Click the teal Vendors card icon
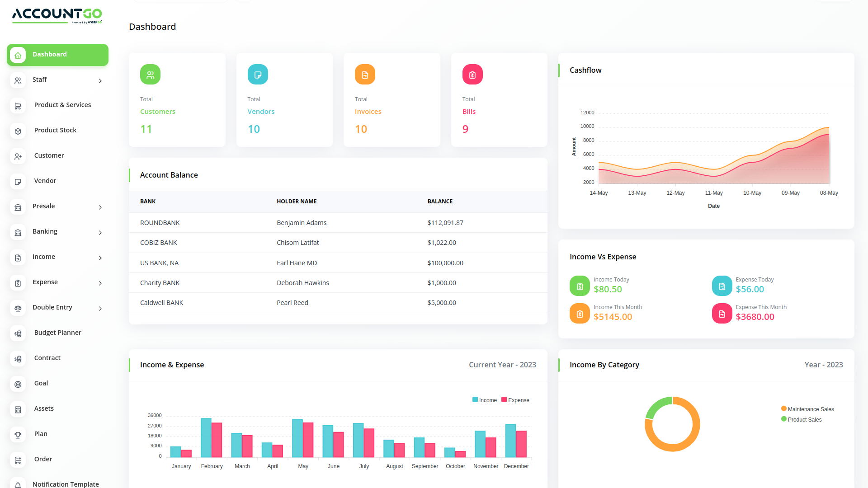 (x=258, y=75)
